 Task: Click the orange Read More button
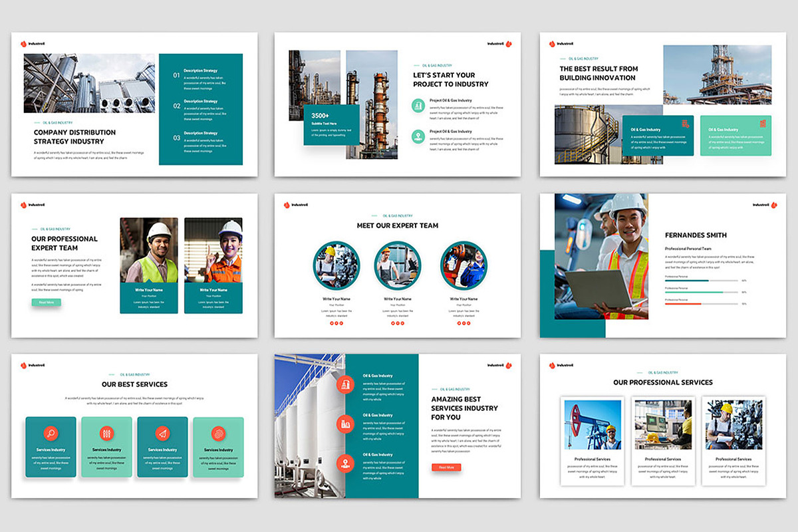(x=446, y=467)
